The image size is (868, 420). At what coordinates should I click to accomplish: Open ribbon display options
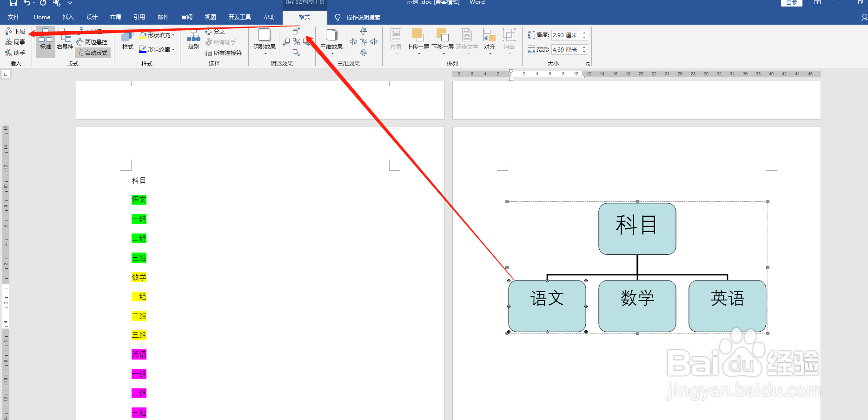click(817, 2)
